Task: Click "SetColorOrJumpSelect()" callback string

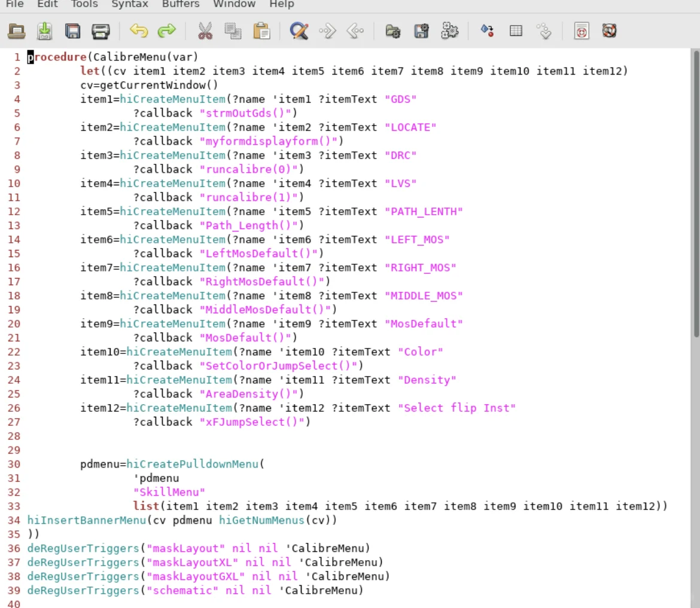Action: click(278, 366)
